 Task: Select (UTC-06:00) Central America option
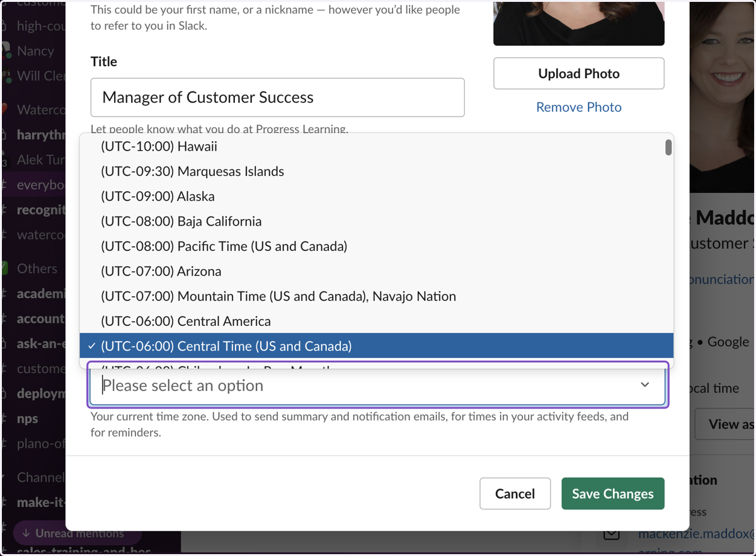[376, 321]
